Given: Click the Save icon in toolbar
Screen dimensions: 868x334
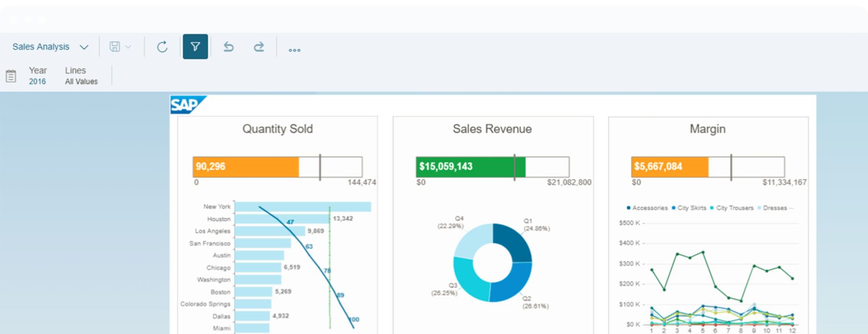Looking at the screenshot, I should 115,47.
